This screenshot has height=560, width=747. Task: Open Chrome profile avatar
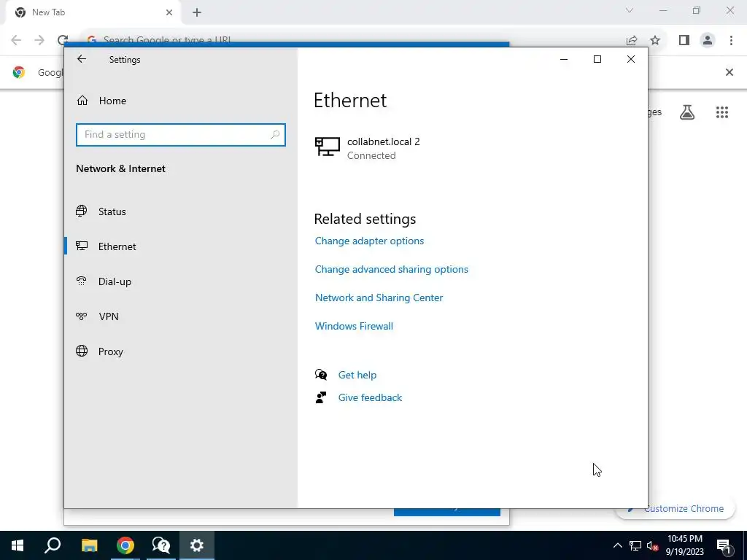[708, 41]
